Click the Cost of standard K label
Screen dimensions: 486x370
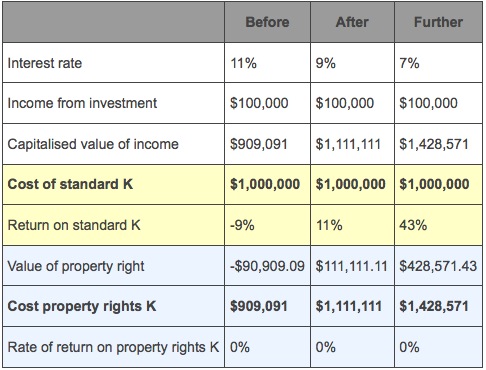coord(70,184)
